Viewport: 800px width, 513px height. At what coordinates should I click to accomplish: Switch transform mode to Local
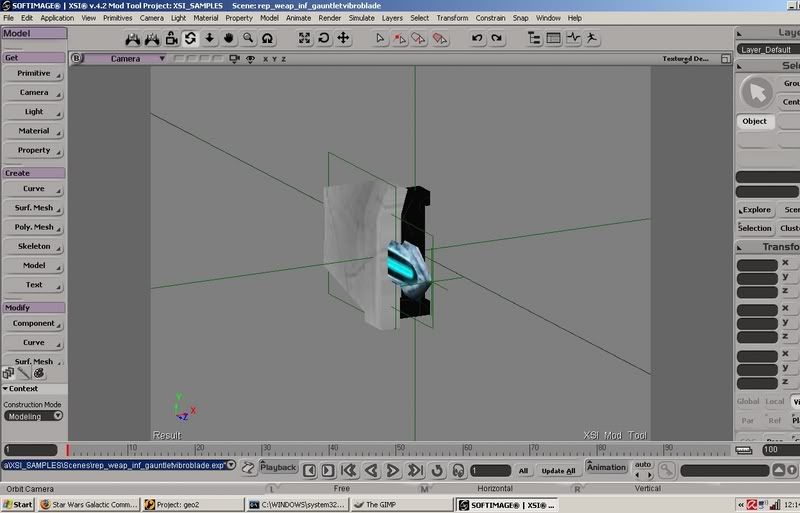click(774, 402)
